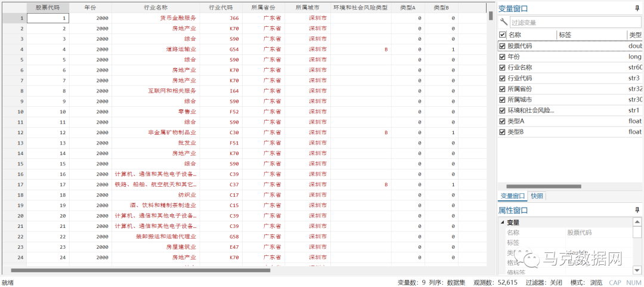This screenshot has height=287, width=644.
Task: Click the 过滤器: 关闭 status bar entry
Action: [543, 282]
